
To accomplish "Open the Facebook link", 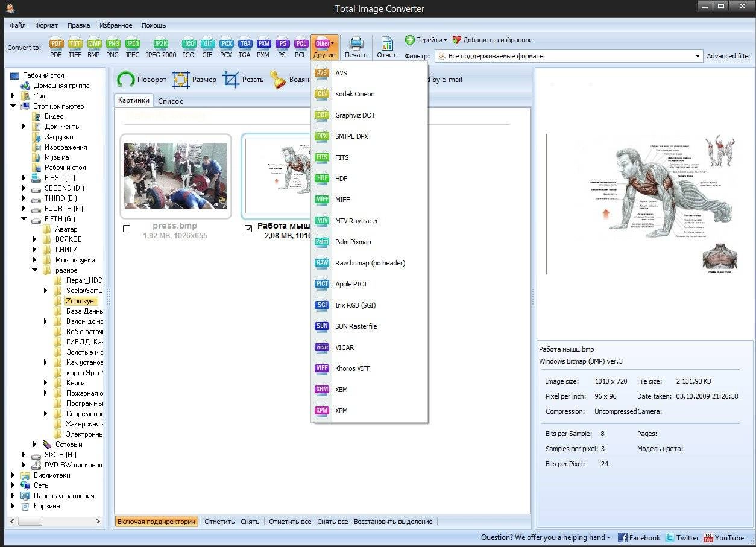I will 639,537.
